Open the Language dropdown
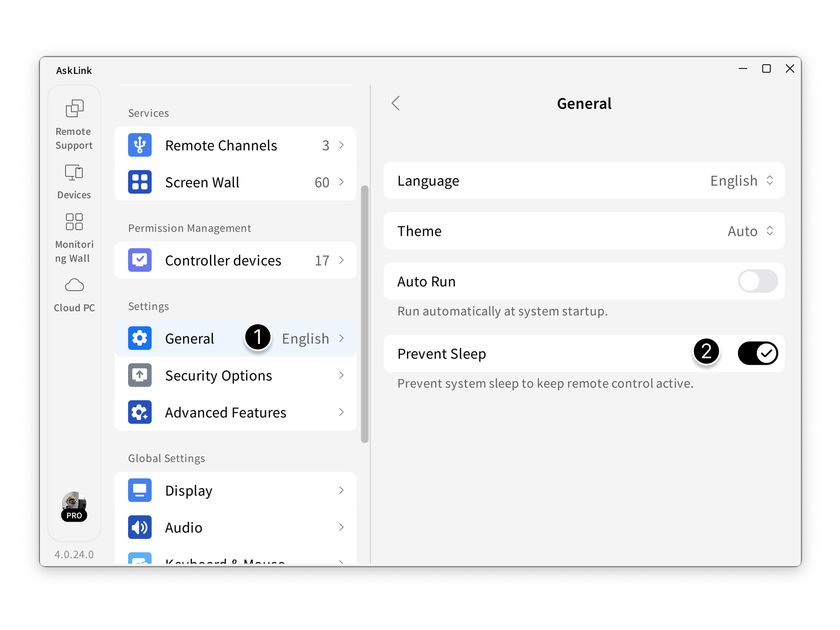Screen dimensions: 840x630 click(741, 181)
